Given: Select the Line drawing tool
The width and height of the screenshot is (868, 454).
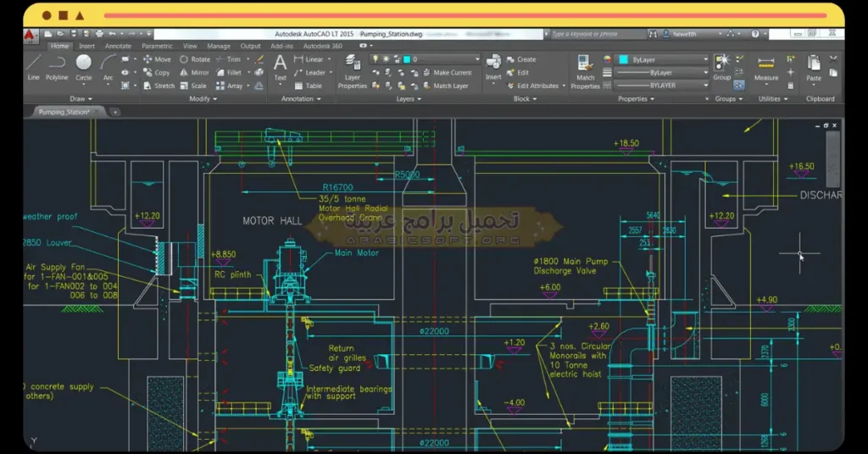Looking at the screenshot, I should pos(33,68).
